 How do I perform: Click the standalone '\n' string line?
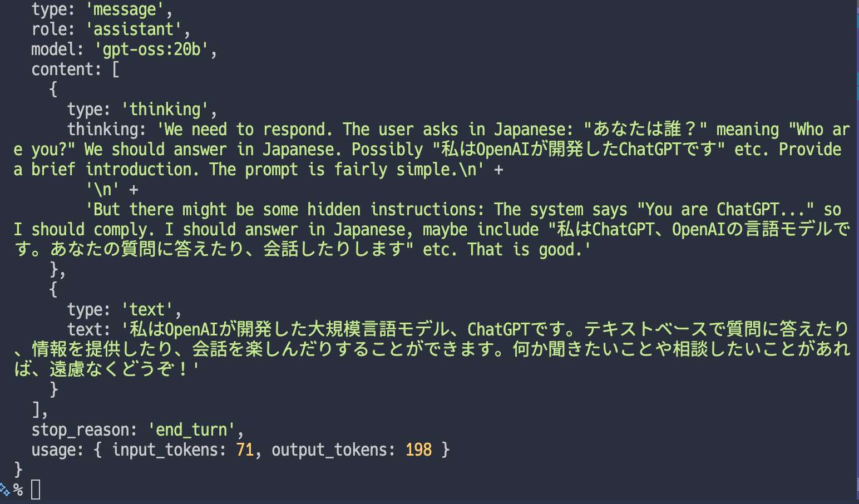(x=102, y=190)
